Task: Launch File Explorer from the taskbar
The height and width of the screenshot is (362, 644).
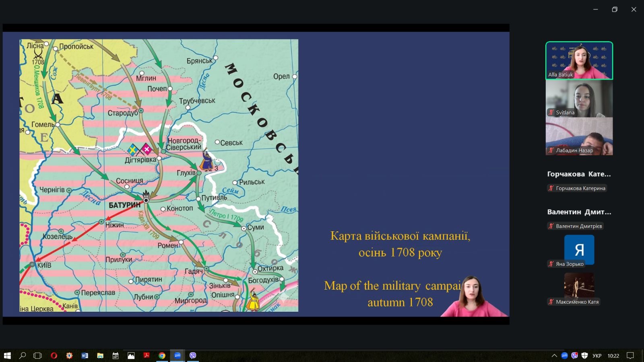Action: (x=100, y=356)
